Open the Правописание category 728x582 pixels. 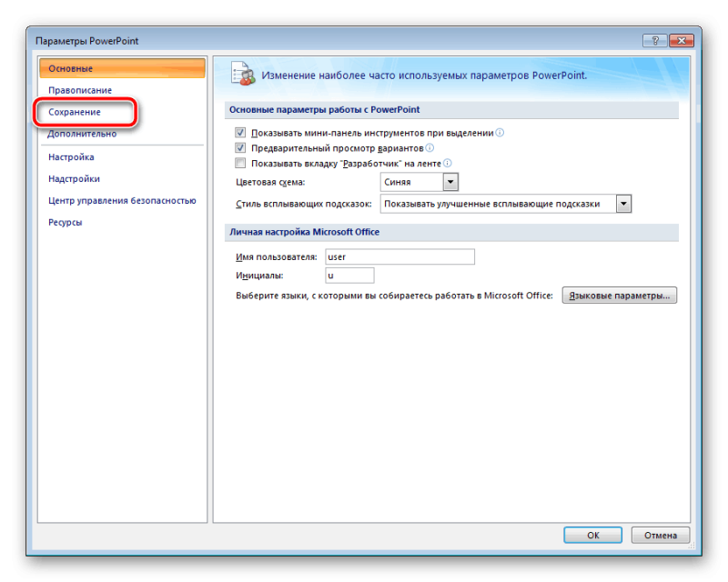click(80, 90)
